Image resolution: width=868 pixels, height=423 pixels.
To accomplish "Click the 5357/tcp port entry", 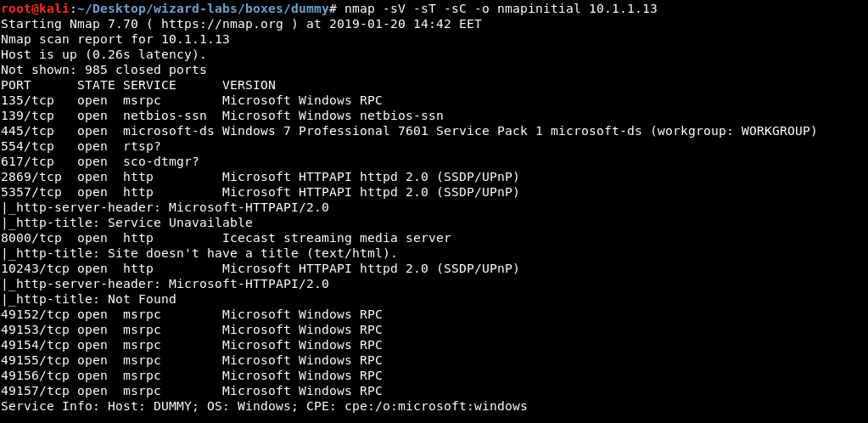I will tap(31, 192).
